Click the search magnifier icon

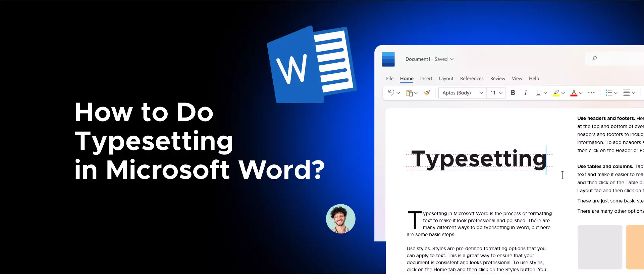(x=594, y=59)
